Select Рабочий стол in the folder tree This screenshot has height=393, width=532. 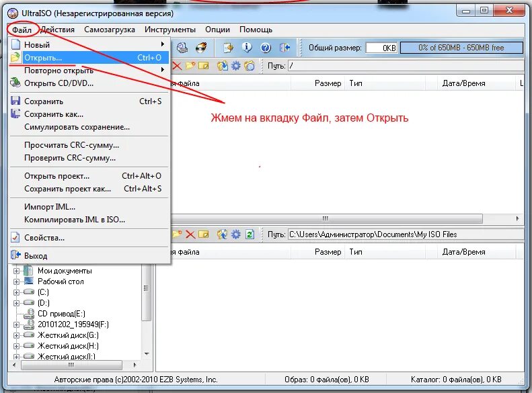(61, 281)
